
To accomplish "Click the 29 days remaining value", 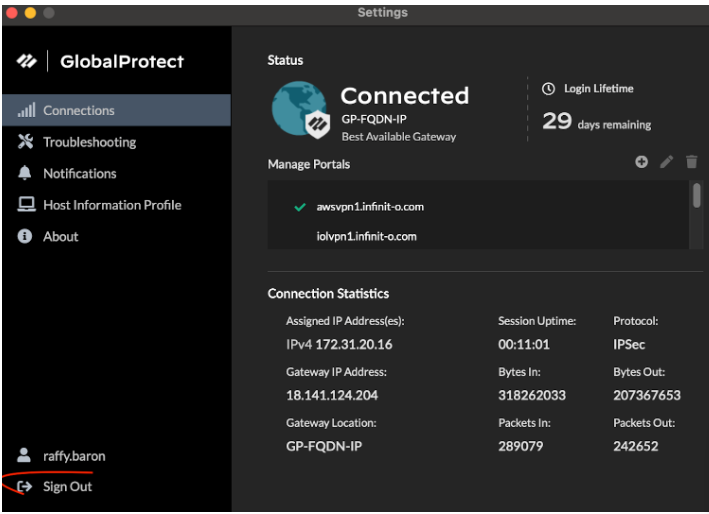I will 596,121.
